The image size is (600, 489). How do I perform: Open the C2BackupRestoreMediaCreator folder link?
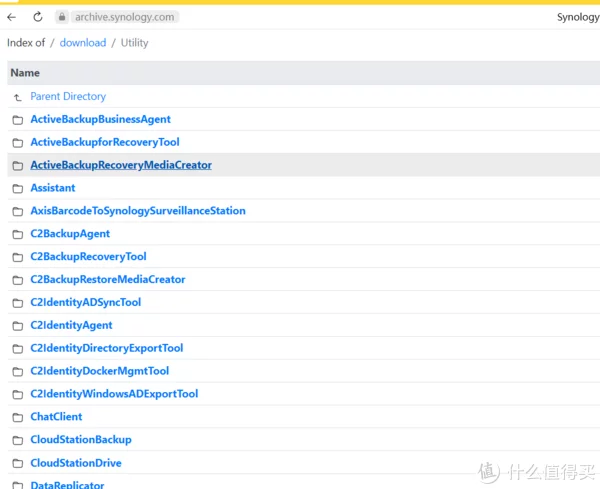(x=108, y=279)
